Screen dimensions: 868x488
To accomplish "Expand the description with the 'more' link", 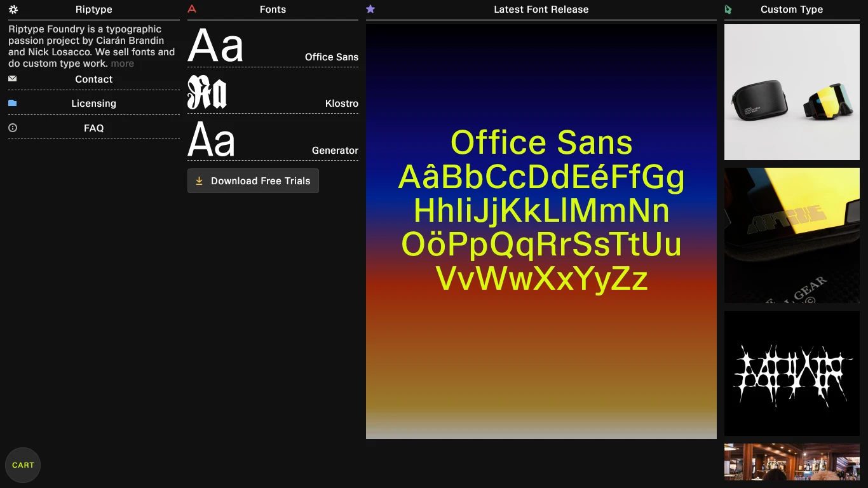I will pos(123,64).
